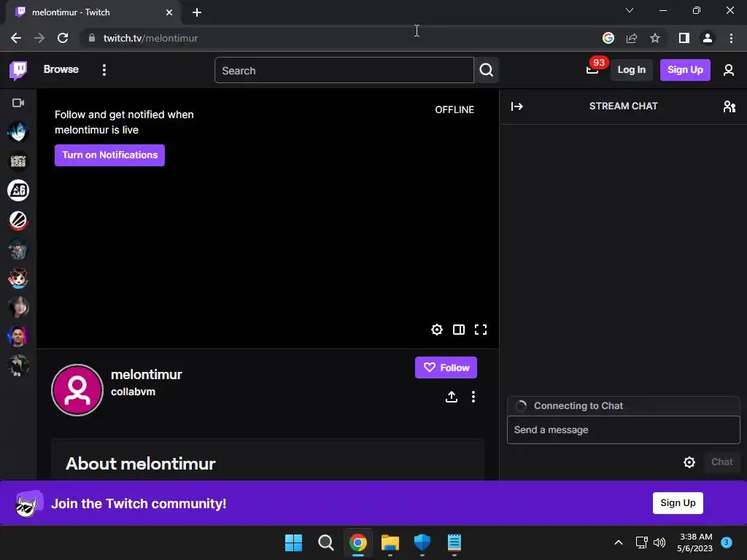Toggle Chrome side panel
Viewport: 747px width, 560px height.
pyautogui.click(x=684, y=38)
